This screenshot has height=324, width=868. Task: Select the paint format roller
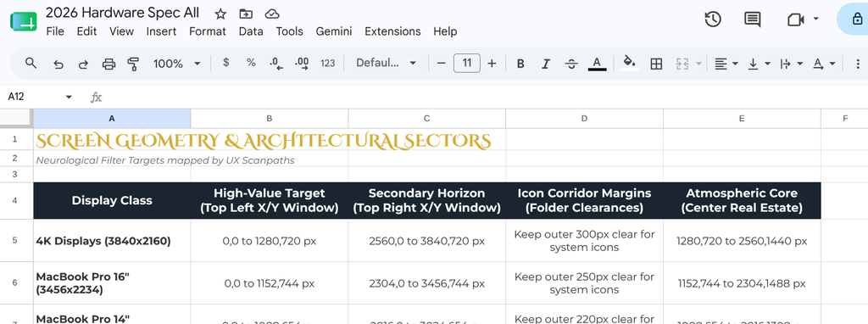point(133,64)
